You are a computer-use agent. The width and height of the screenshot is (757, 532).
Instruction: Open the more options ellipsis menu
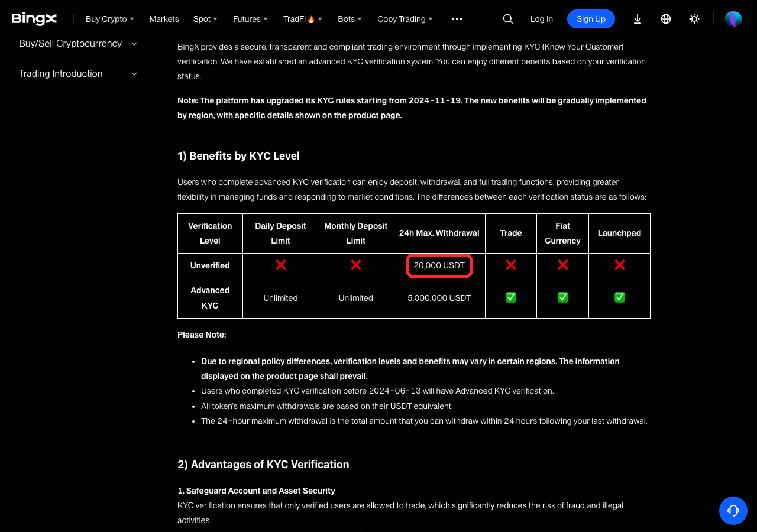457,19
